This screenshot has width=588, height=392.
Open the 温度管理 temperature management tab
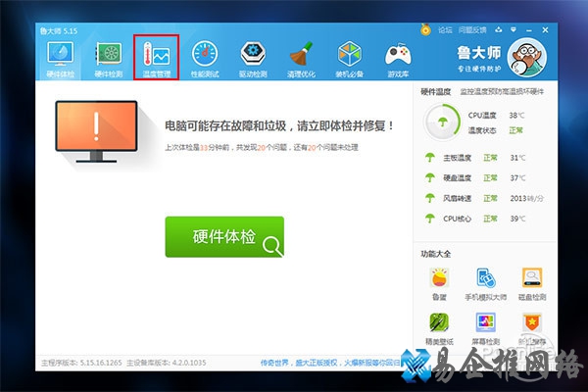pyautogui.click(x=157, y=58)
